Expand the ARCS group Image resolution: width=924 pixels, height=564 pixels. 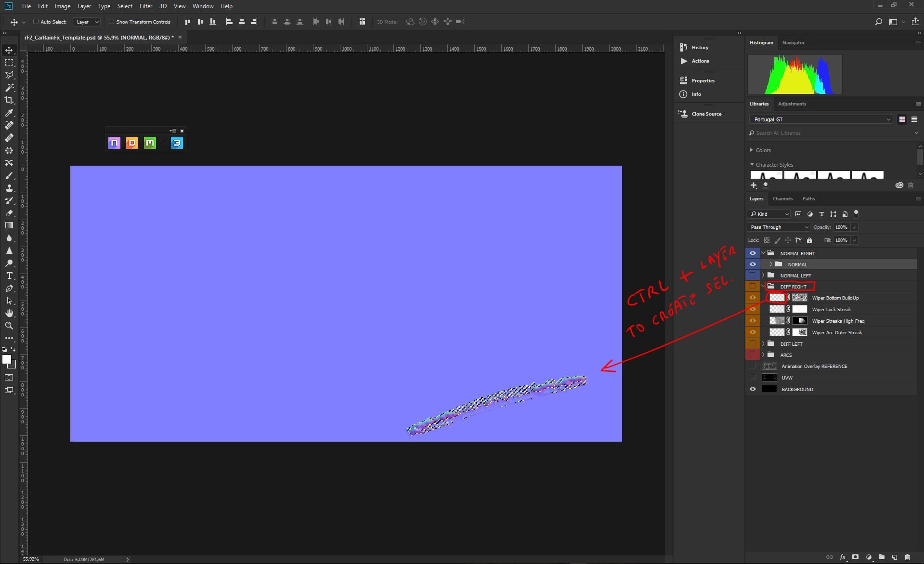coord(763,355)
